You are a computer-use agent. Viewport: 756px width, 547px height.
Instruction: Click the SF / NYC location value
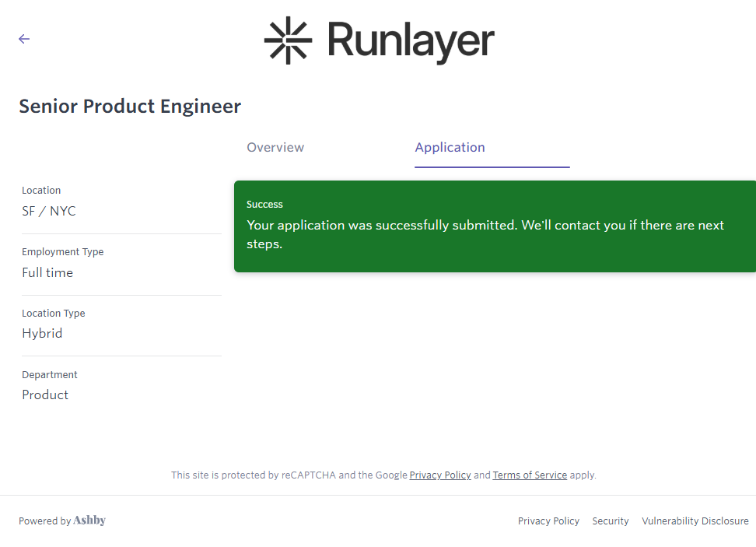[x=49, y=211]
